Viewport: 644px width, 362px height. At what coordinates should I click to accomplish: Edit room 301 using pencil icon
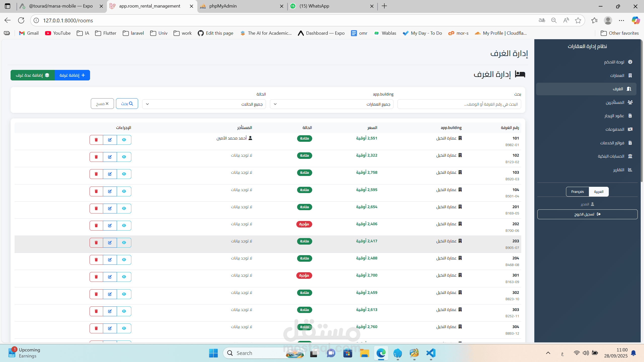click(110, 277)
